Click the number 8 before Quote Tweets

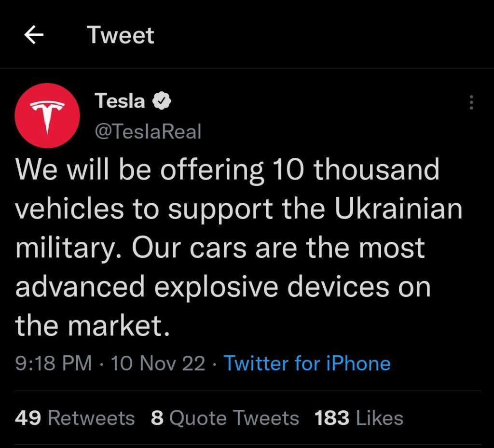pyautogui.click(x=157, y=418)
